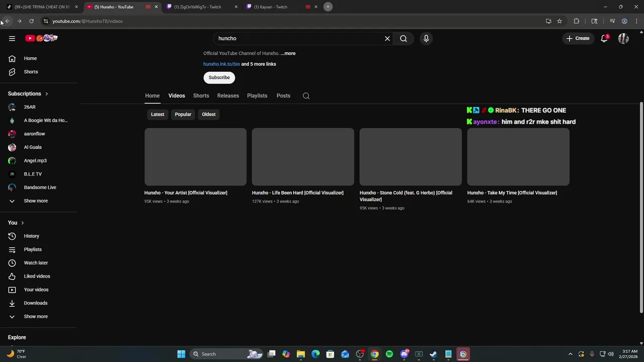Search within the Hunxho channel

click(306, 96)
